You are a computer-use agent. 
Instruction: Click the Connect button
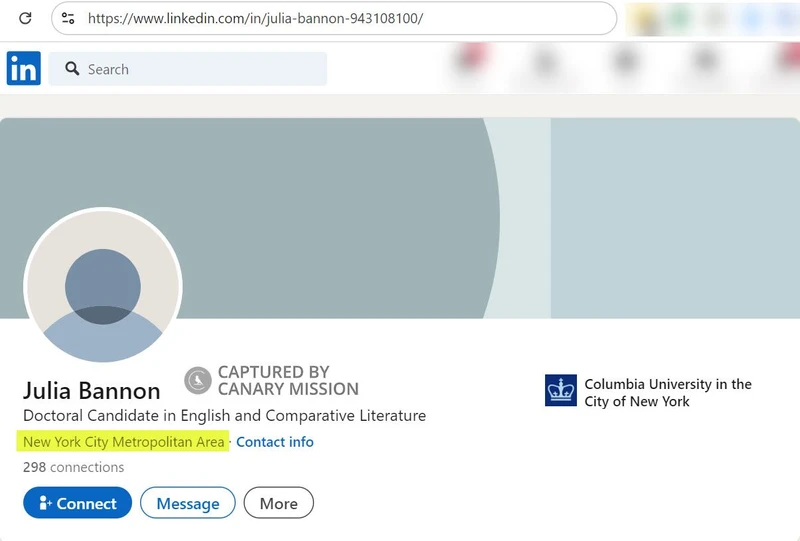(78, 503)
